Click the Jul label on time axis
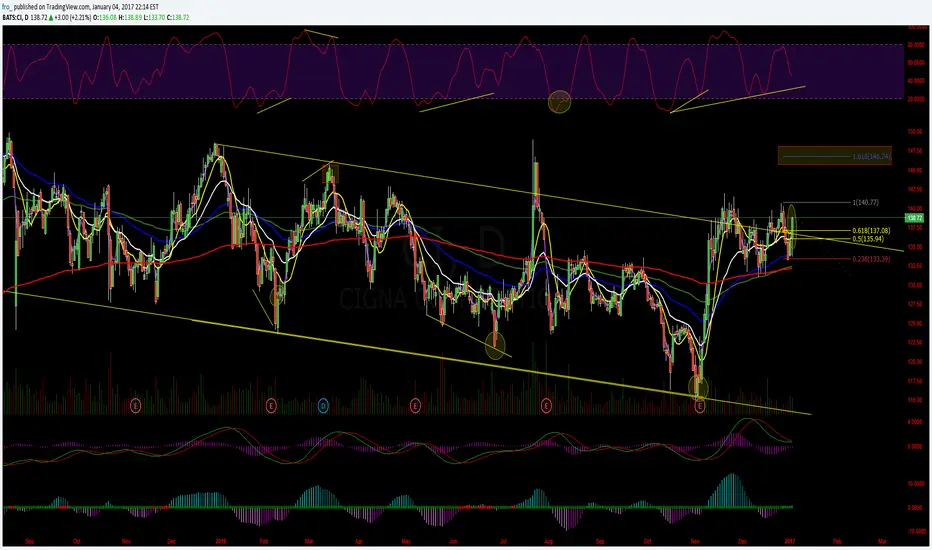This screenshot has height=550, width=932. (503, 542)
